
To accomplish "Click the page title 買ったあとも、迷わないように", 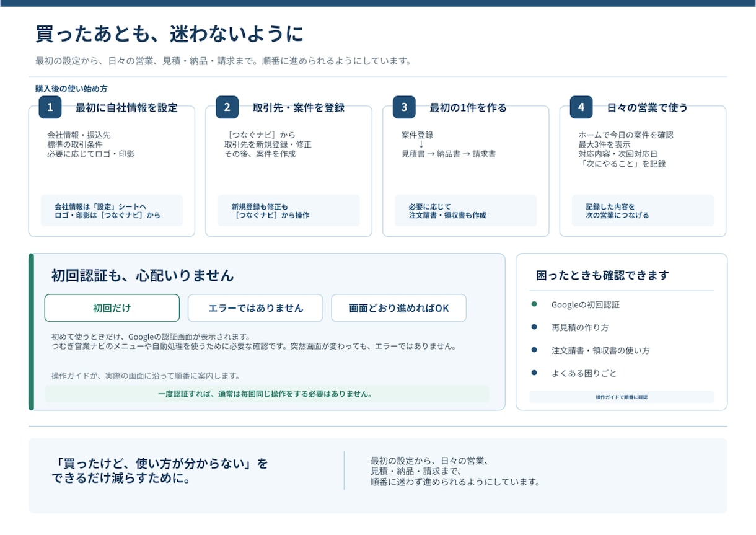I will point(170,34).
